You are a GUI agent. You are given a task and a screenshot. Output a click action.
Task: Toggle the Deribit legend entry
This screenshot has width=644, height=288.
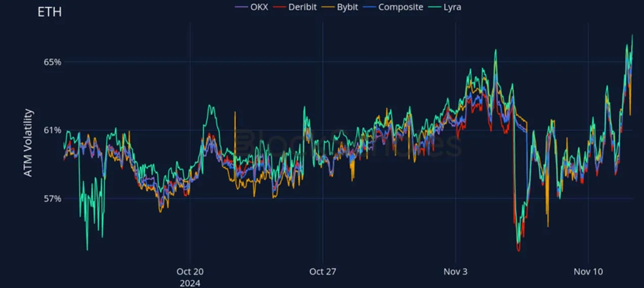pyautogui.click(x=295, y=7)
